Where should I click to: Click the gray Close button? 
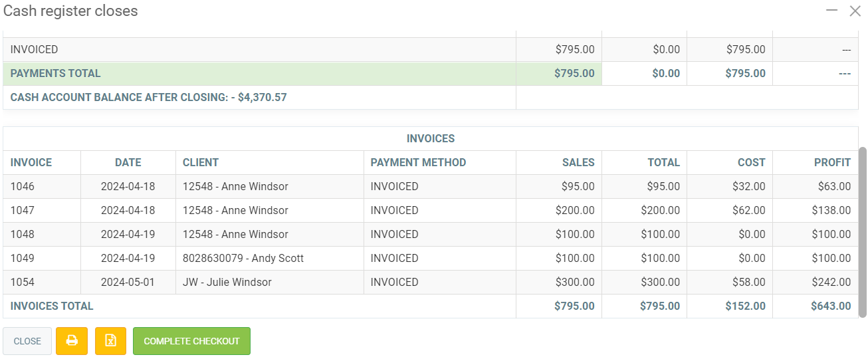[27, 341]
